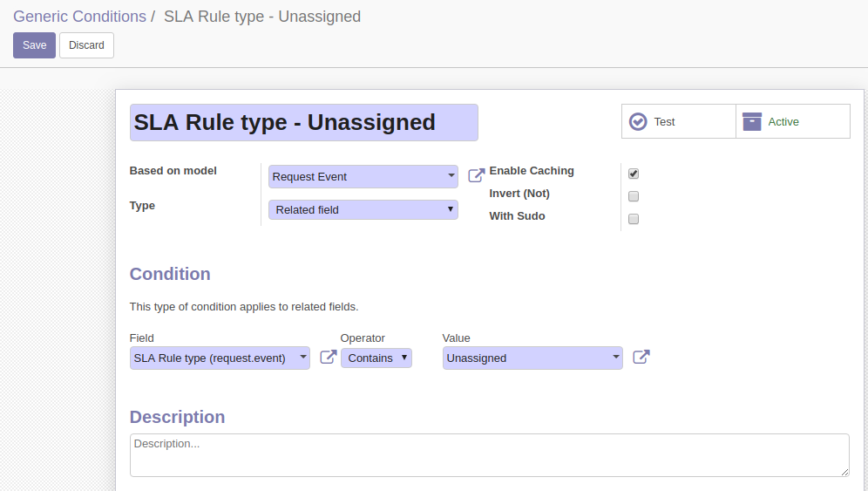Image resolution: width=868 pixels, height=491 pixels.
Task: Open external link next to SLA Rule type field
Action: point(329,357)
